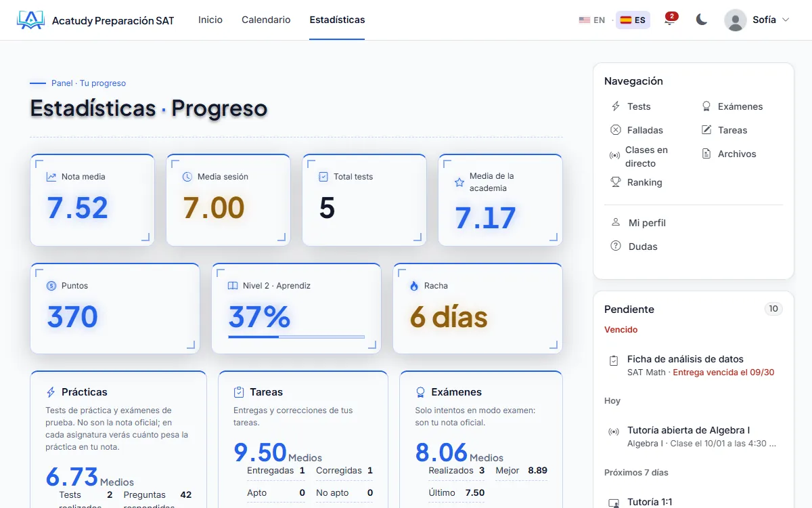Screen dimensions: 812x508
Task: Click the Tareas card clipboard icon
Action: click(x=239, y=392)
